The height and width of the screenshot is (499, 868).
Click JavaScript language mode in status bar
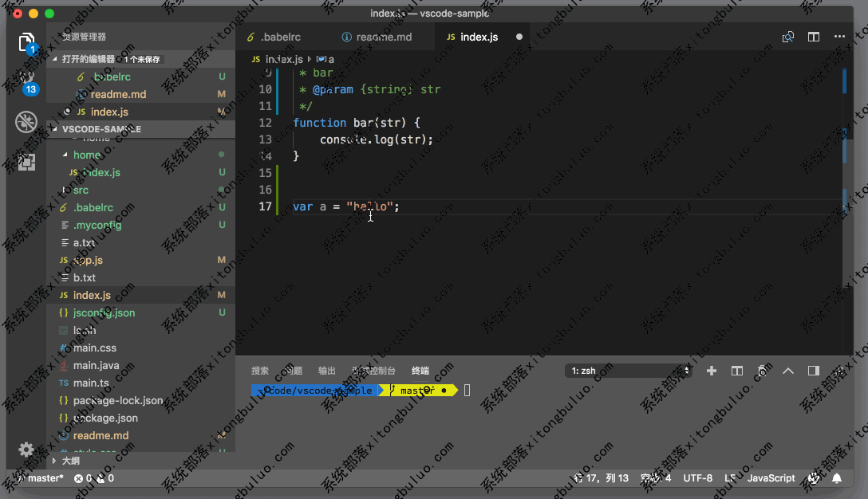click(x=771, y=478)
